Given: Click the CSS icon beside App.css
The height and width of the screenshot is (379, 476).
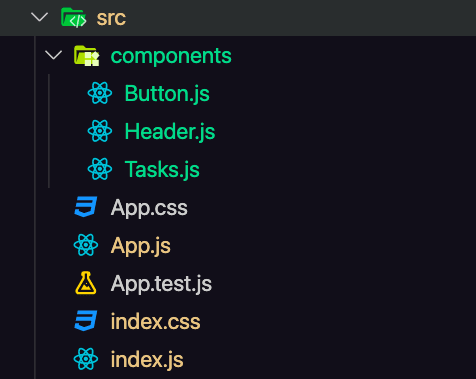Looking at the screenshot, I should click(86, 207).
